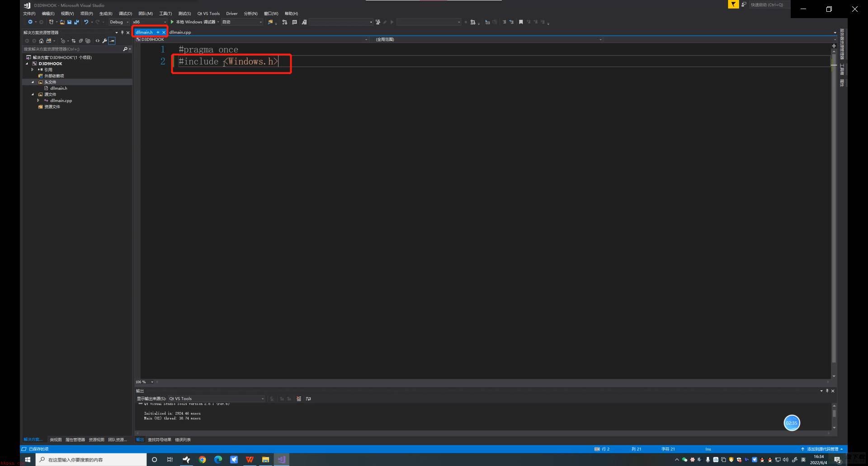Viewport: 868px width, 466px height.
Task: Close the Output panel
Action: [x=833, y=391]
